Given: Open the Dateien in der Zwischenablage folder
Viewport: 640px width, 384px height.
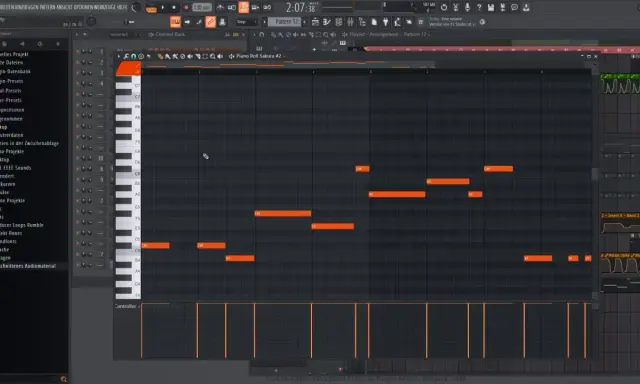Looking at the screenshot, I should [29, 143].
